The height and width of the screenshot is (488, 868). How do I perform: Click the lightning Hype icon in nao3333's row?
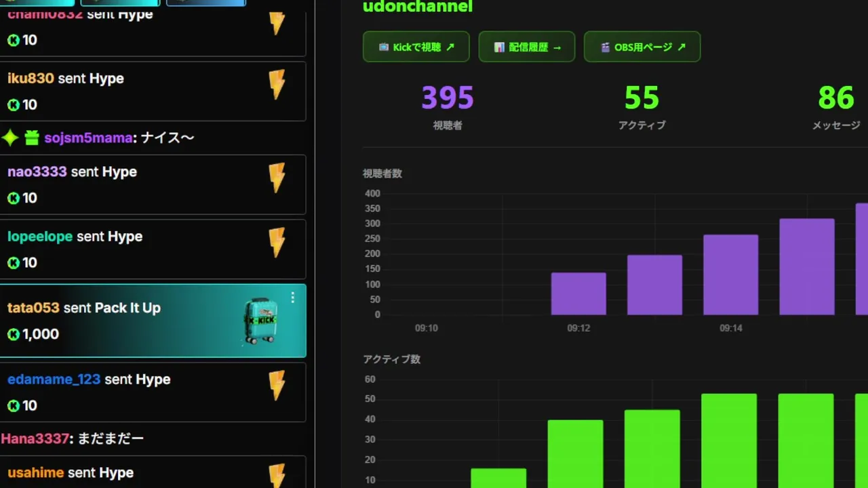pyautogui.click(x=277, y=178)
